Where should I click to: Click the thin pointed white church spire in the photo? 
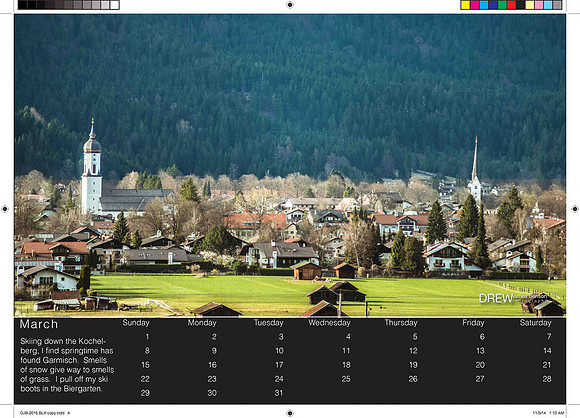(475, 169)
